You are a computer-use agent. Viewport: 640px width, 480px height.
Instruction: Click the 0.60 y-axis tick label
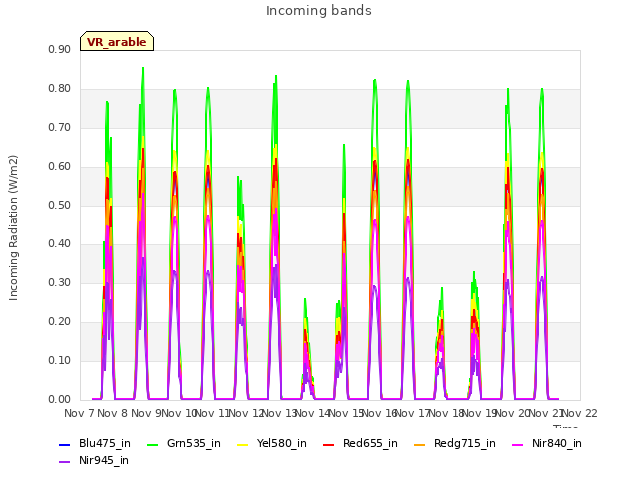(60, 167)
